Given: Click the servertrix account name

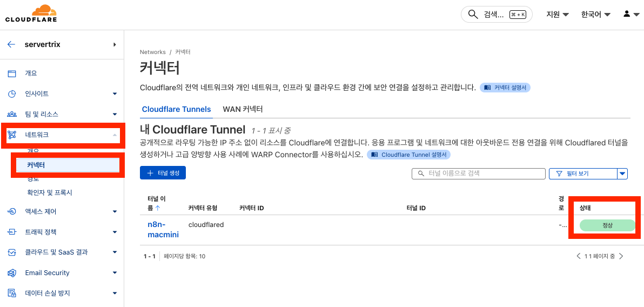Looking at the screenshot, I should (43, 45).
